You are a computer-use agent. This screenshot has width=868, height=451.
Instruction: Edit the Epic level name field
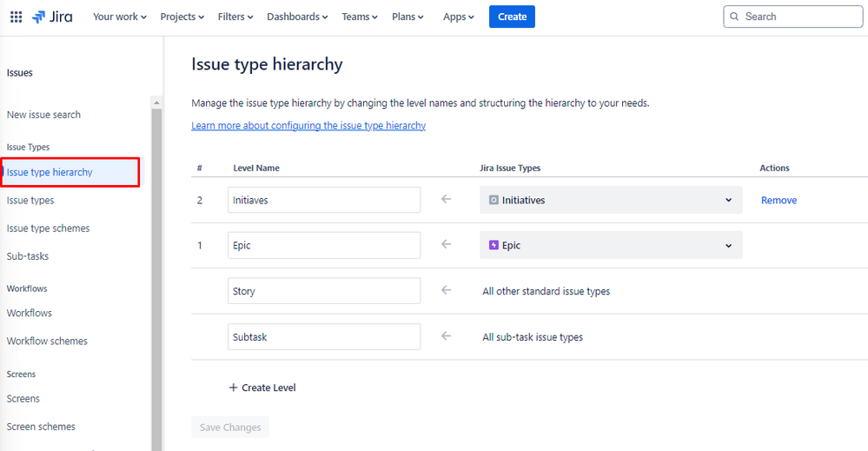(324, 245)
